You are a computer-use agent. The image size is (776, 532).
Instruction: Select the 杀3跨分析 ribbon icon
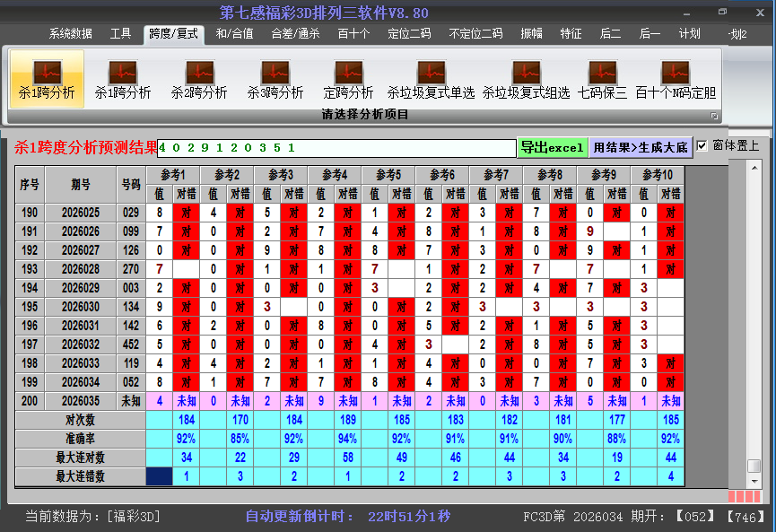[x=275, y=79]
